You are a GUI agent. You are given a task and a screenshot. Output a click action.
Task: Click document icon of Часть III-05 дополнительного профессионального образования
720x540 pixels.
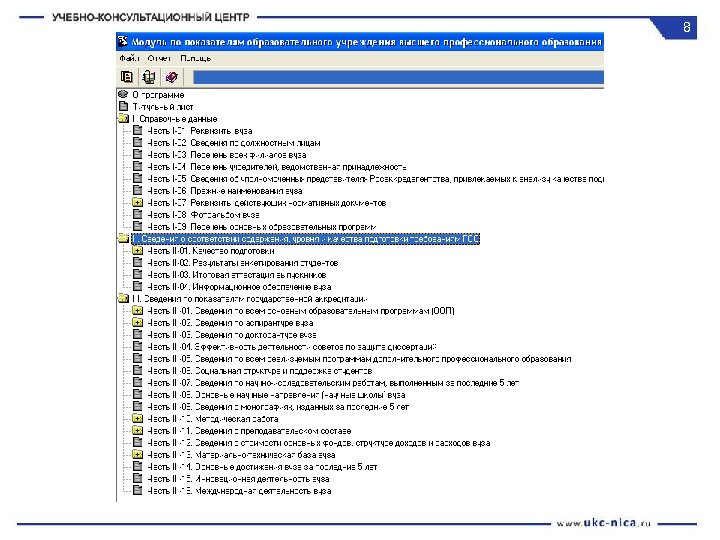137,359
